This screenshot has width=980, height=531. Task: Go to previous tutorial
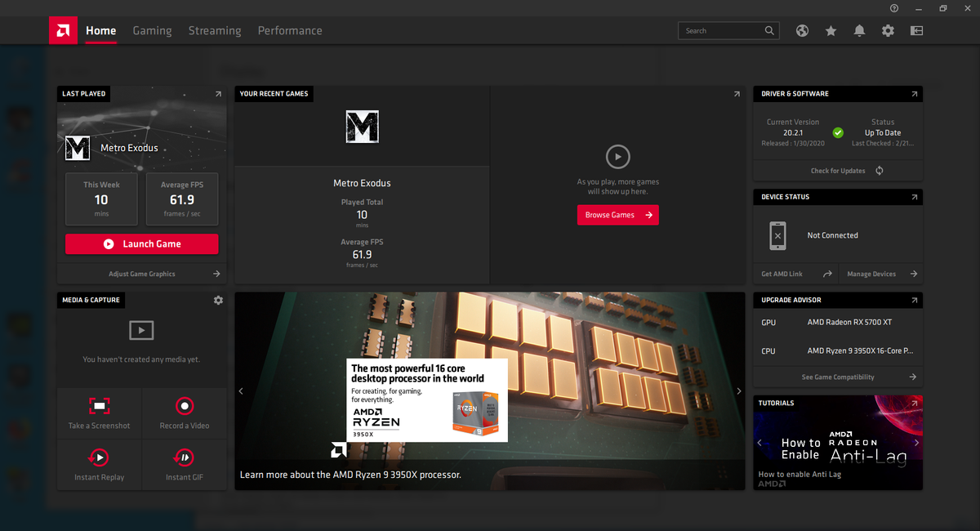pyautogui.click(x=759, y=443)
